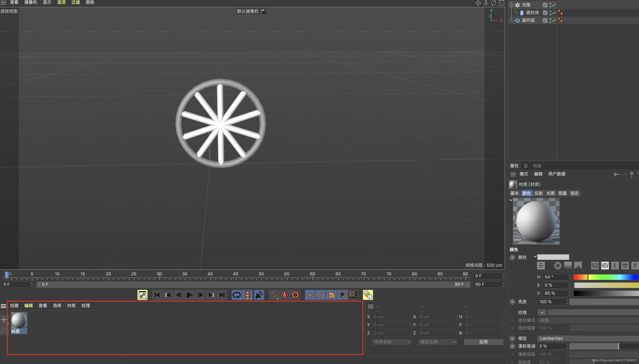
Task: Toggle the 颜色 animation dot
Action: pos(512,257)
